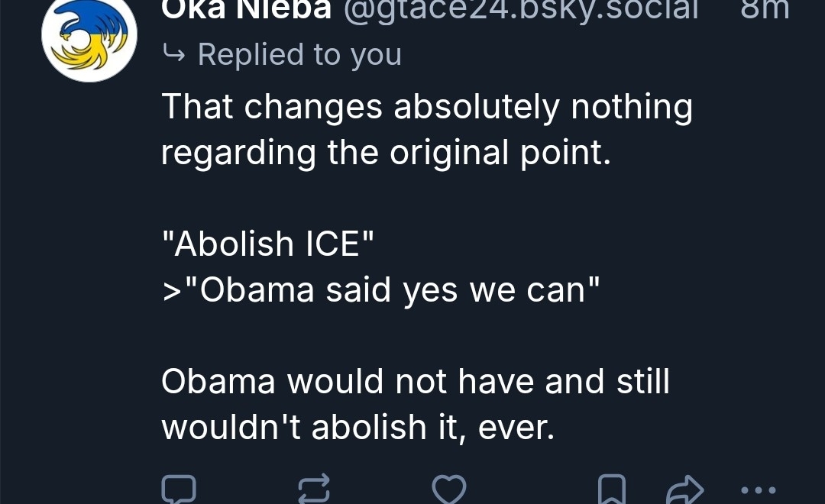Viewport: 825px width, 504px height.
Task: Like the post with the heart
Action: (x=448, y=489)
